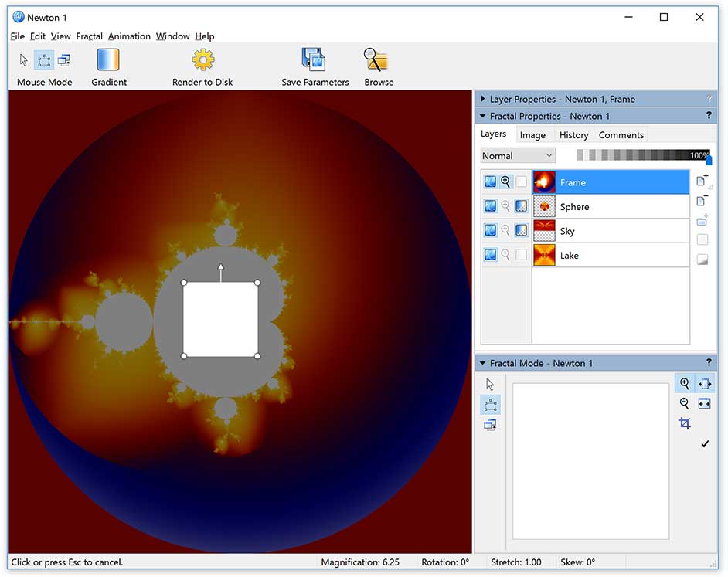Collapse the Fractal Properties panel
728x577 pixels.
(x=482, y=116)
